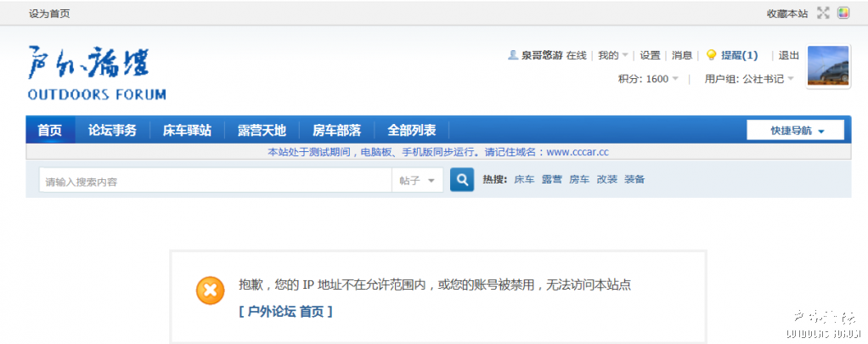Select the 论坛事务 navigation tab
Screen dimensions: 868x344
click(x=112, y=131)
